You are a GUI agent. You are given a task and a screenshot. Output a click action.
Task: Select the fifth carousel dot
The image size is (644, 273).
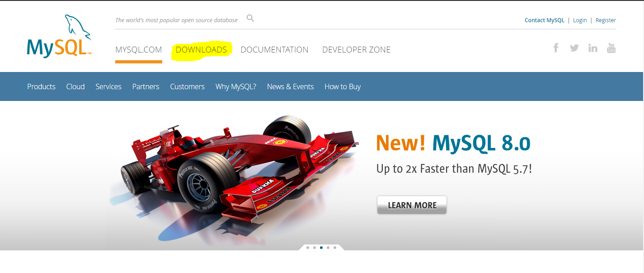(x=335, y=248)
